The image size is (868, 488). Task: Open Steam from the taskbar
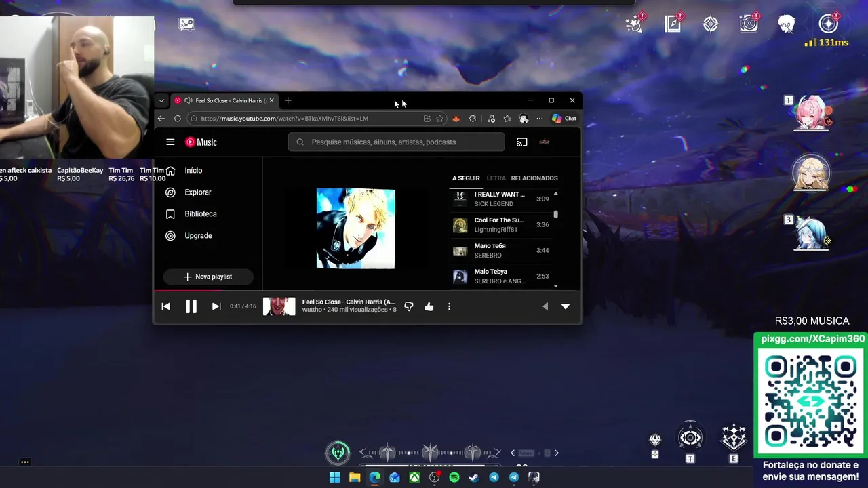point(474,477)
